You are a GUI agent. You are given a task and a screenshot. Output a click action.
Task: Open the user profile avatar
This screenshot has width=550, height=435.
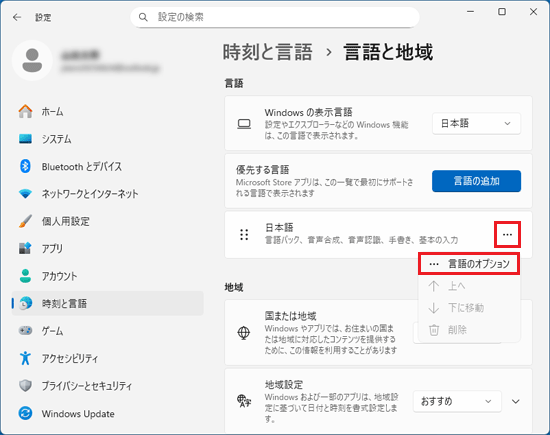pos(32,60)
